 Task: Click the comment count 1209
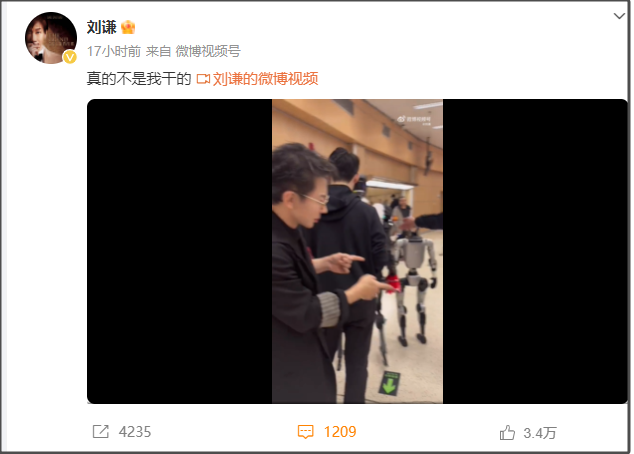pyautogui.click(x=340, y=432)
